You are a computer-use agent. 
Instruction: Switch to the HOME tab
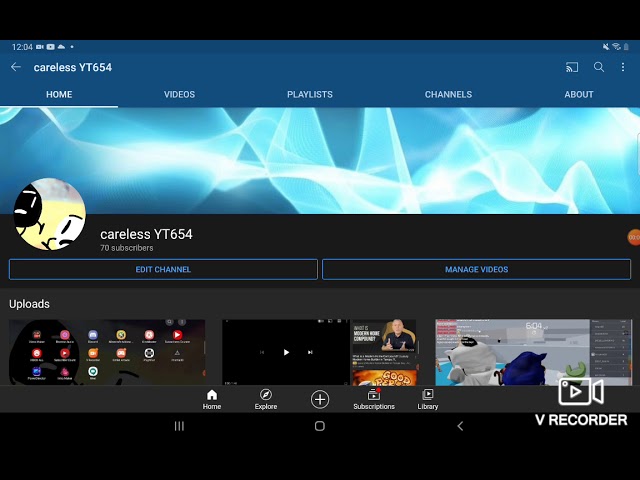(x=59, y=94)
